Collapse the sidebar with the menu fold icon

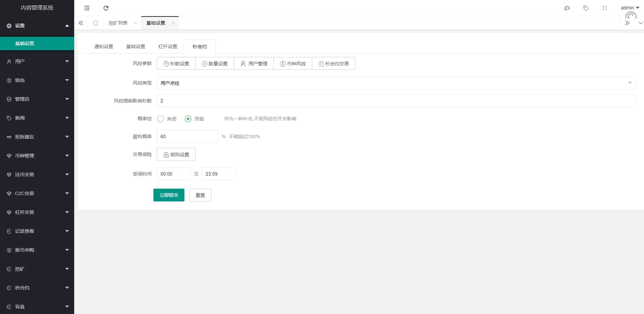(87, 8)
